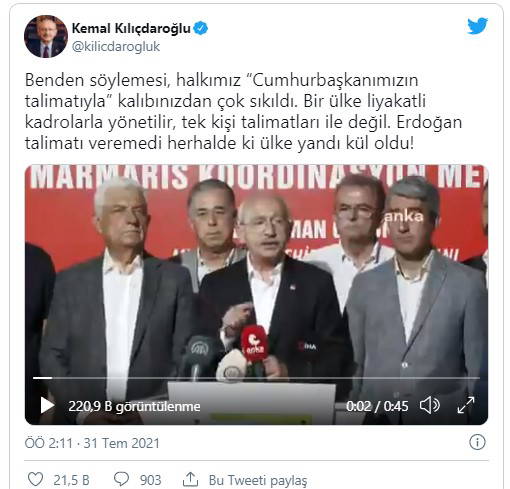This screenshot has height=489, width=510.
Task: Click the tweet text body
Action: click(243, 112)
